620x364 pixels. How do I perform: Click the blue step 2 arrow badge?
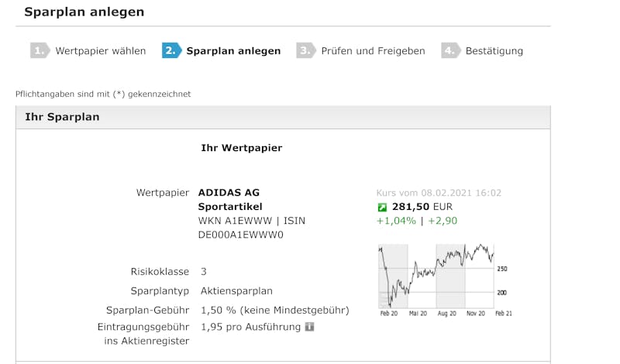click(171, 50)
